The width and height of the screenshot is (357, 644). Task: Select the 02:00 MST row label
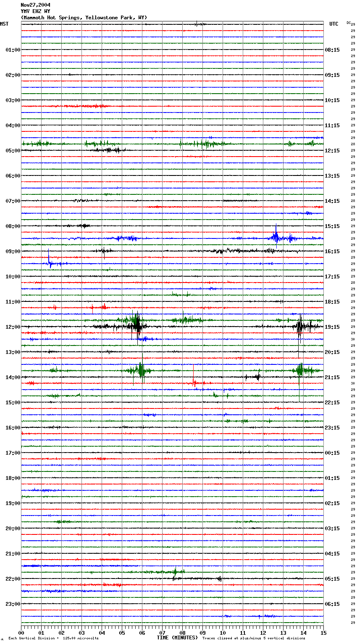pyautogui.click(x=13, y=75)
